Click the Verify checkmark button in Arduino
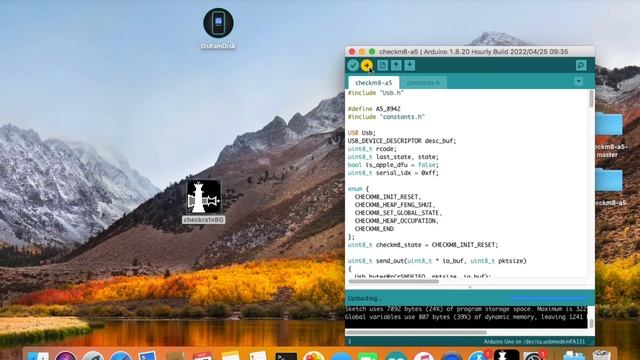This screenshot has height=360, width=640. pyautogui.click(x=353, y=65)
